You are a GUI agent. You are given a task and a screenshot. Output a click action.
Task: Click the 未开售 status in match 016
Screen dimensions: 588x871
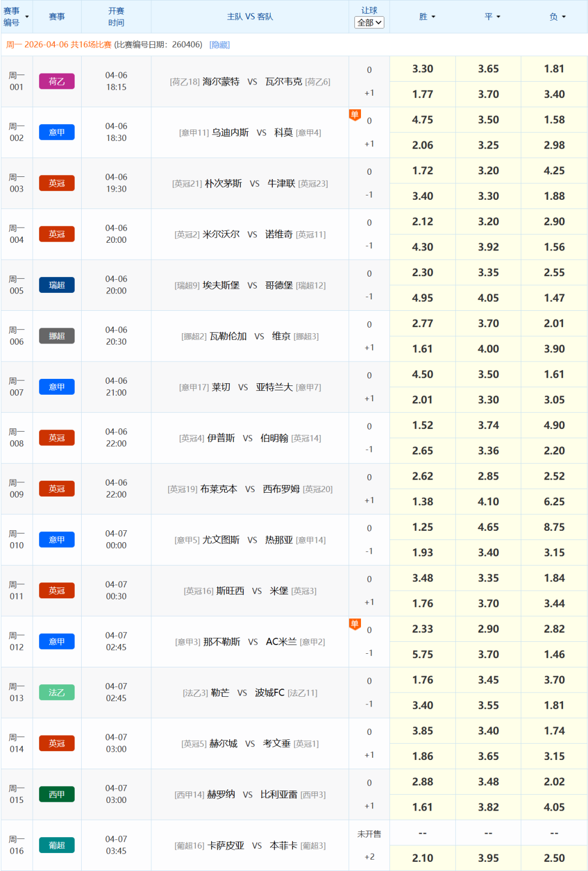coord(369,834)
